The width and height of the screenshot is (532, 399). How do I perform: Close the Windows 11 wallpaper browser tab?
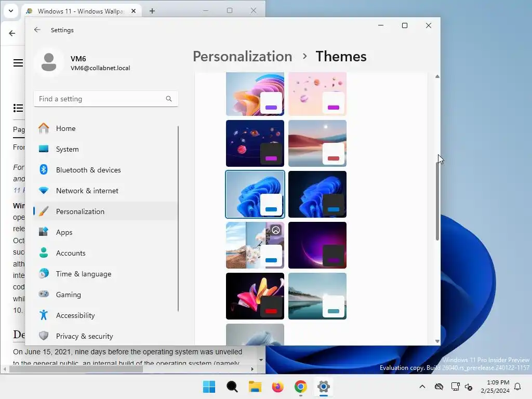[x=134, y=11]
